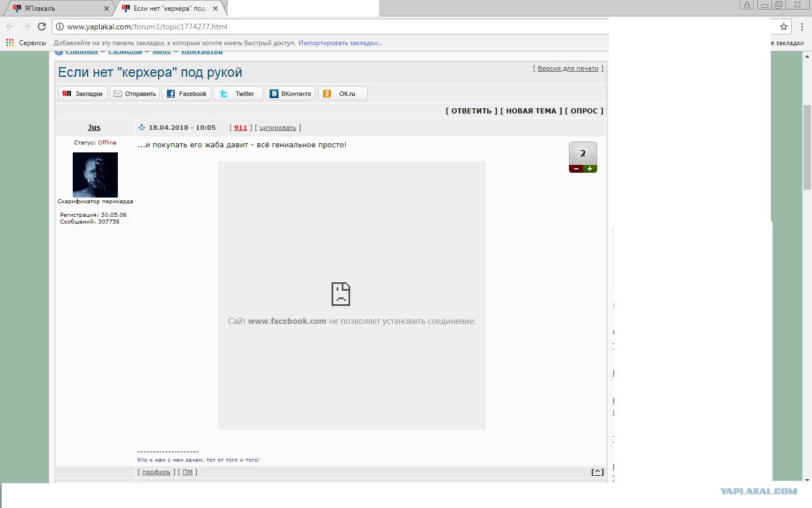This screenshot has width=812, height=508.
Task: Open the Chrome user profile icon
Action: (747, 5)
